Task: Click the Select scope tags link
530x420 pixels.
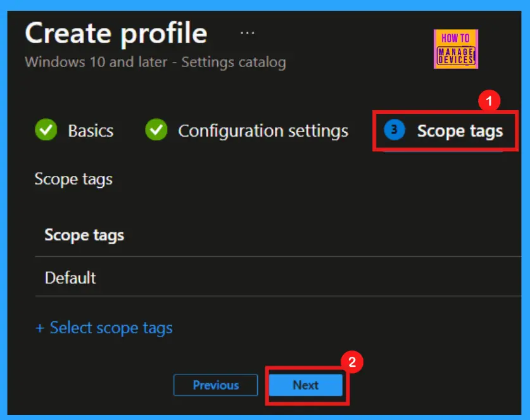Action: point(104,328)
